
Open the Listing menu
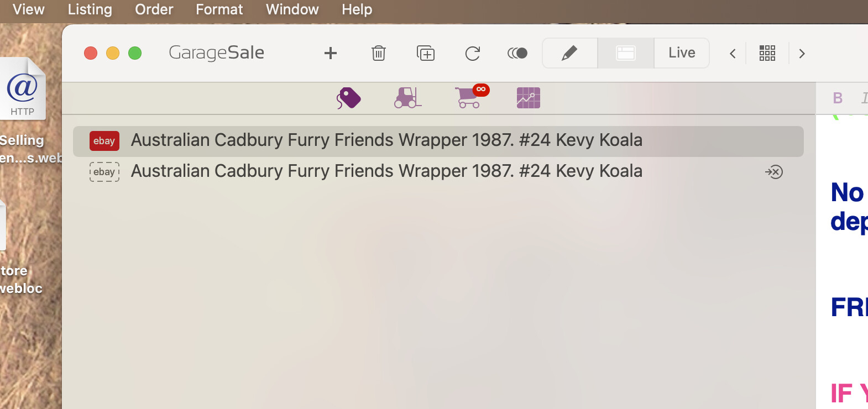pos(90,9)
